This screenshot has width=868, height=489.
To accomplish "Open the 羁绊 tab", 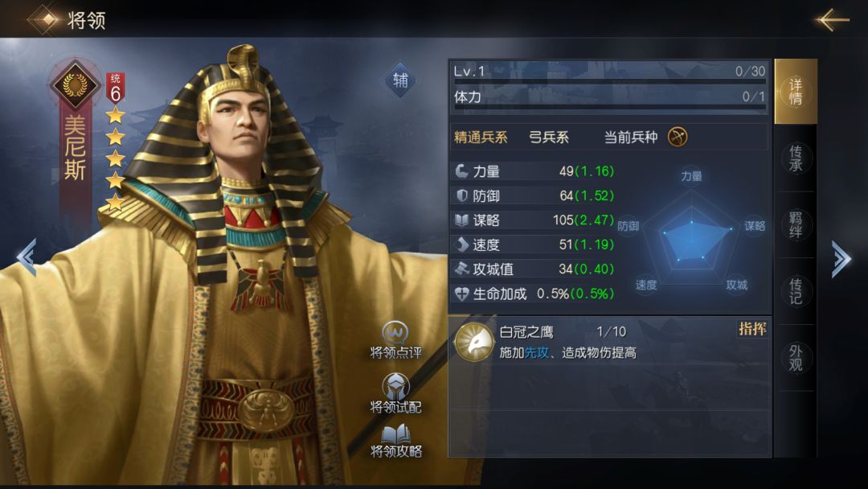I will [796, 225].
